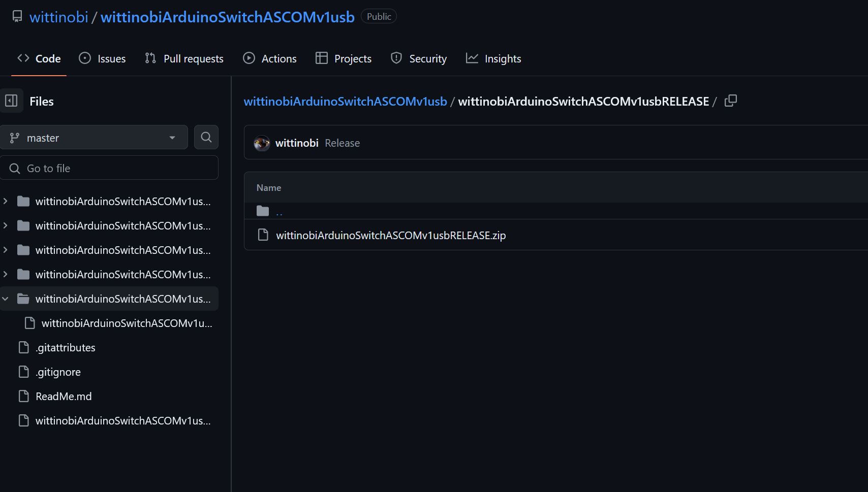Viewport: 868px width, 492px height.
Task: Open the master branch dropdown
Action: point(94,138)
